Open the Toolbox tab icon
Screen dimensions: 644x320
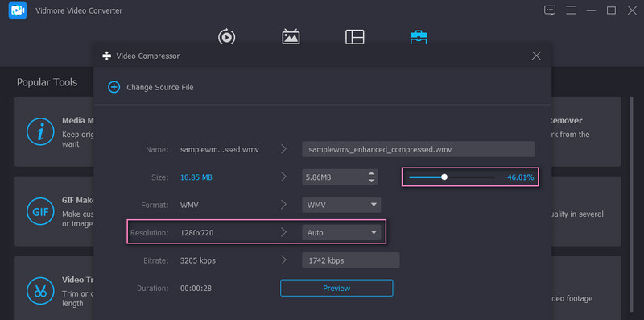point(419,37)
